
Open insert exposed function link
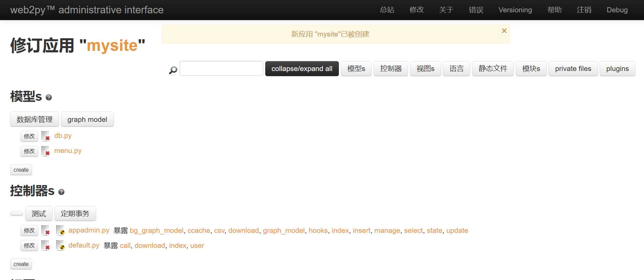coord(361,230)
